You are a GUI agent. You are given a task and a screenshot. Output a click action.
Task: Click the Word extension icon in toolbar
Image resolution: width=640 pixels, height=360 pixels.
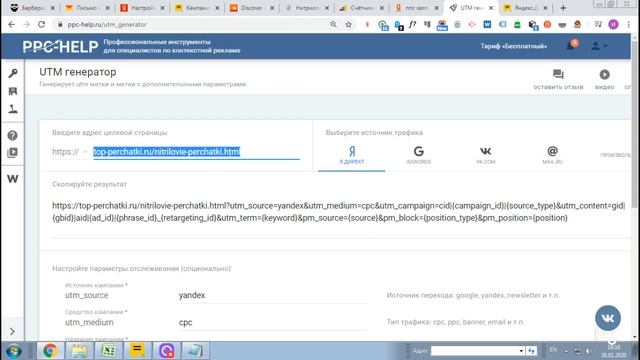pos(487,24)
